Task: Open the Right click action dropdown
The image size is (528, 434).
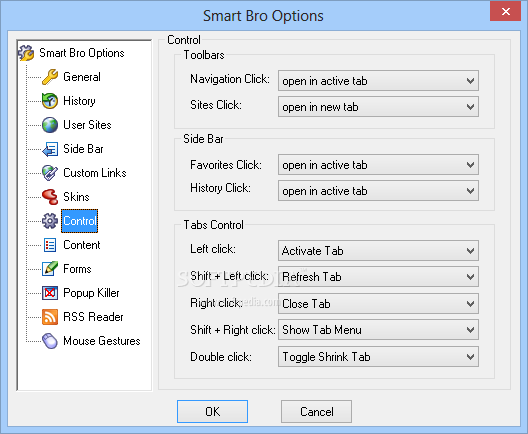Action: (378, 303)
